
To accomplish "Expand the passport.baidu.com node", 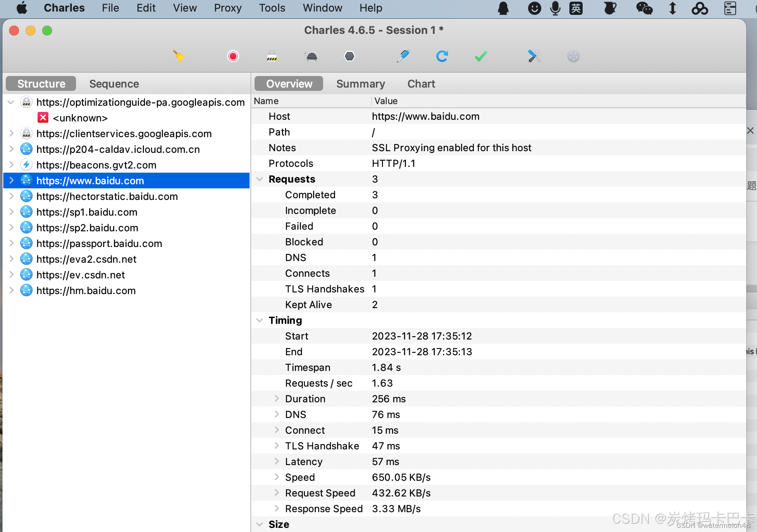I will click(11, 243).
